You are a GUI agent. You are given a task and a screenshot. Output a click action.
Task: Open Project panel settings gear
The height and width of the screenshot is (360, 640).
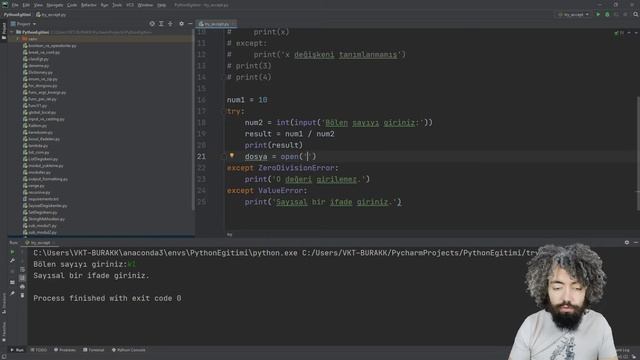[x=182, y=24]
